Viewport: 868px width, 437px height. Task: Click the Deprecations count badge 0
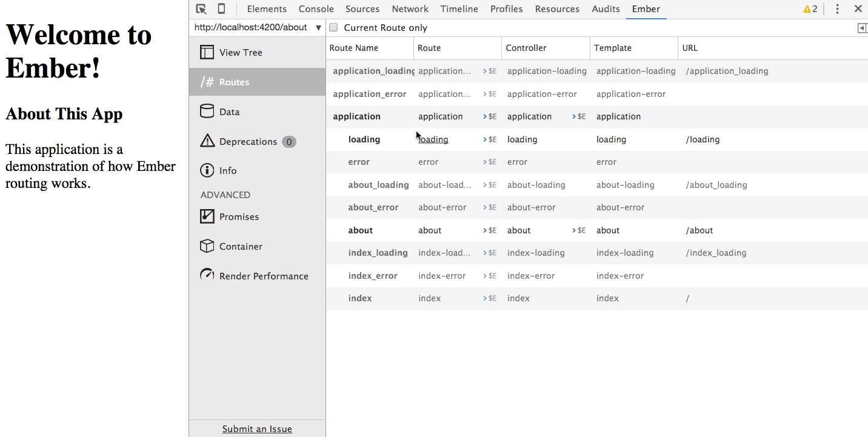click(289, 142)
